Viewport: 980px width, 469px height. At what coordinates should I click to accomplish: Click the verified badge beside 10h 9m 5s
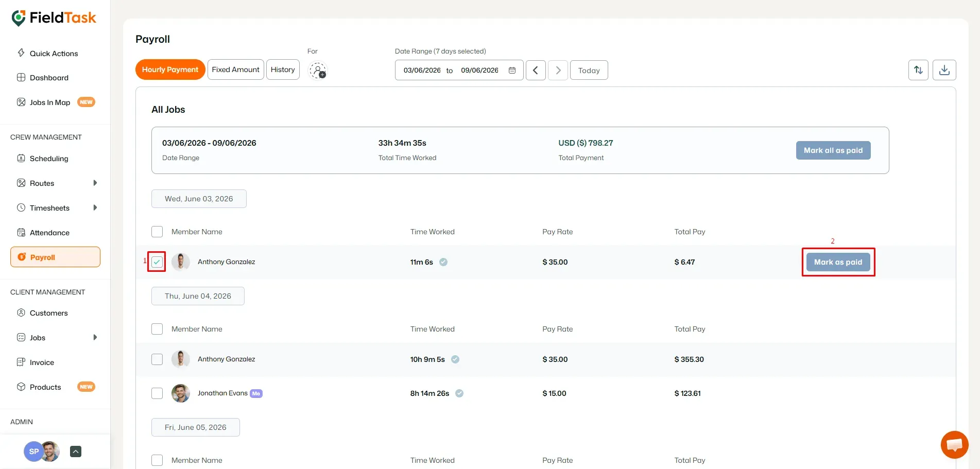[x=455, y=359]
